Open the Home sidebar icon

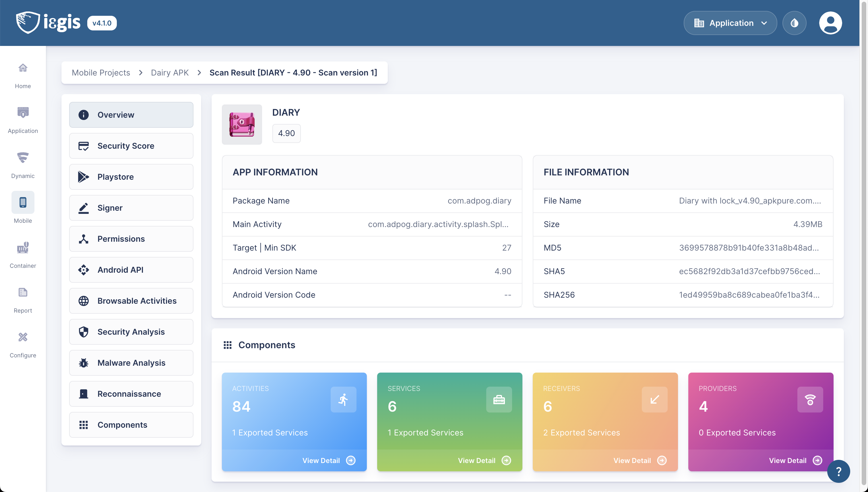point(23,68)
